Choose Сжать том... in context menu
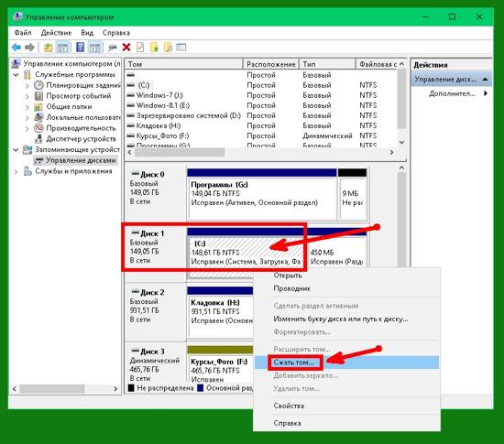Image resolution: width=504 pixels, height=444 pixels. (x=293, y=363)
